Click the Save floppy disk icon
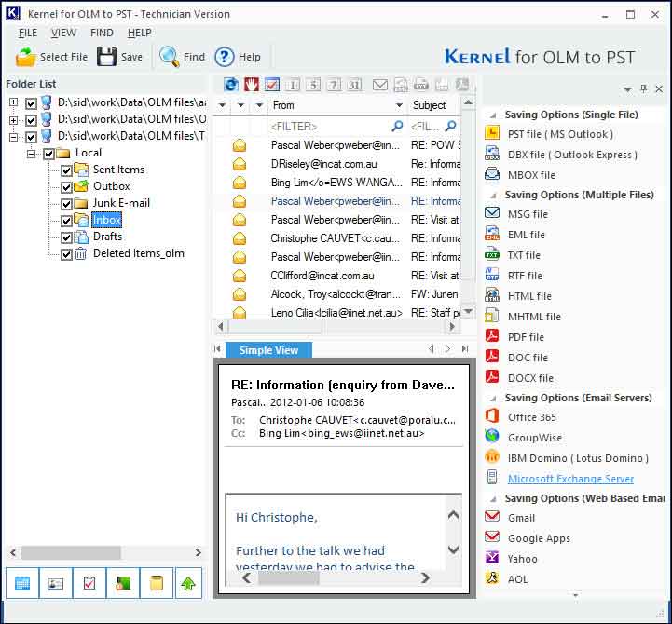The height and width of the screenshot is (624, 672). pos(106,57)
